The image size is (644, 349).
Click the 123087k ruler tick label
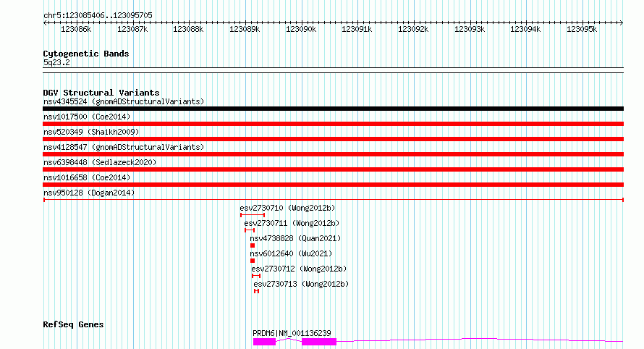coord(132,29)
